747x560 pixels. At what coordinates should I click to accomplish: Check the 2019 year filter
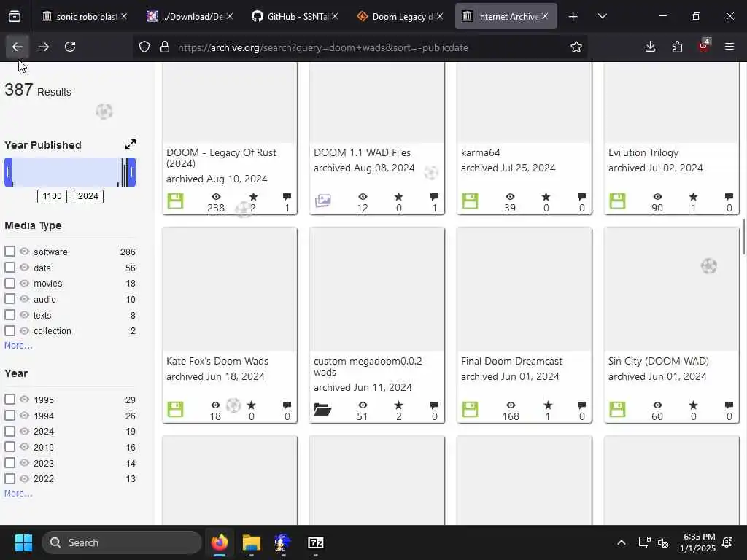[9, 447]
